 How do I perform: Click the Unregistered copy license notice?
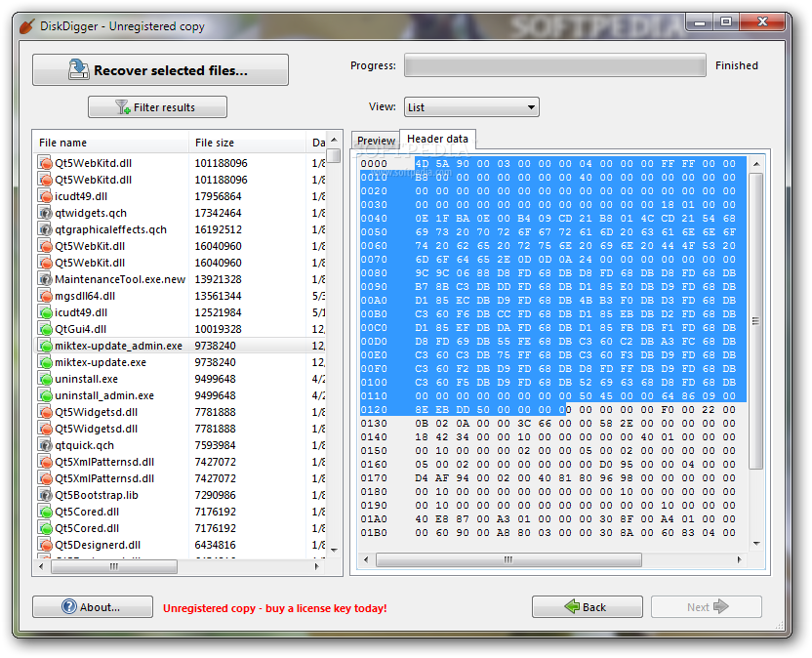[x=275, y=608]
